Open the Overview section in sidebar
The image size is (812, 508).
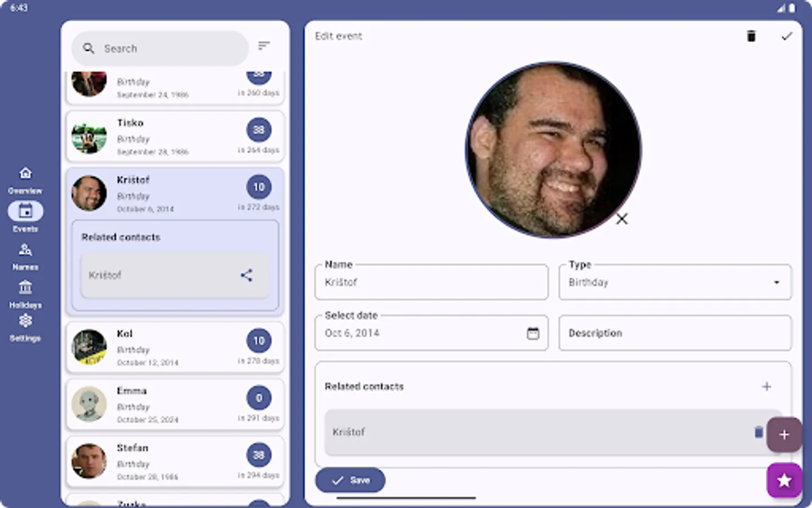pos(25,177)
